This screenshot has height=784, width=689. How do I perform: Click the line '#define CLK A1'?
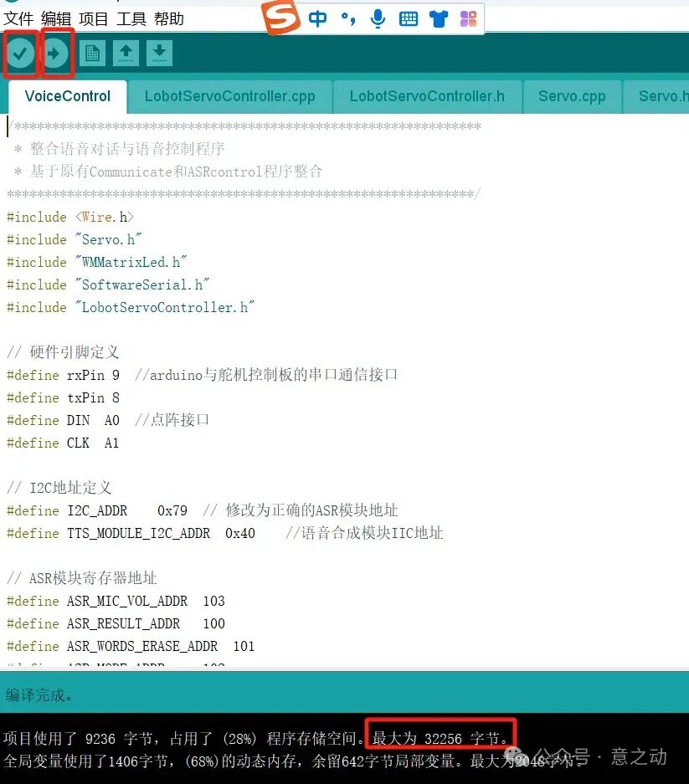pyautogui.click(x=63, y=443)
